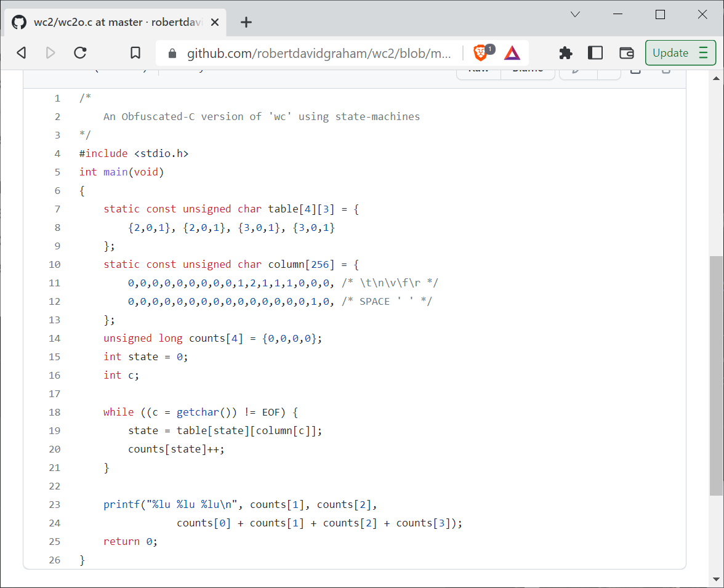Click line number 10
The image size is (724, 588).
pos(54,264)
